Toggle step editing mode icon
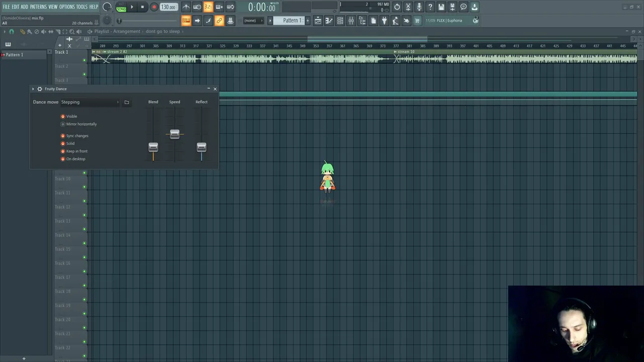Viewport: 644px width, 362px height. [x=208, y=21]
